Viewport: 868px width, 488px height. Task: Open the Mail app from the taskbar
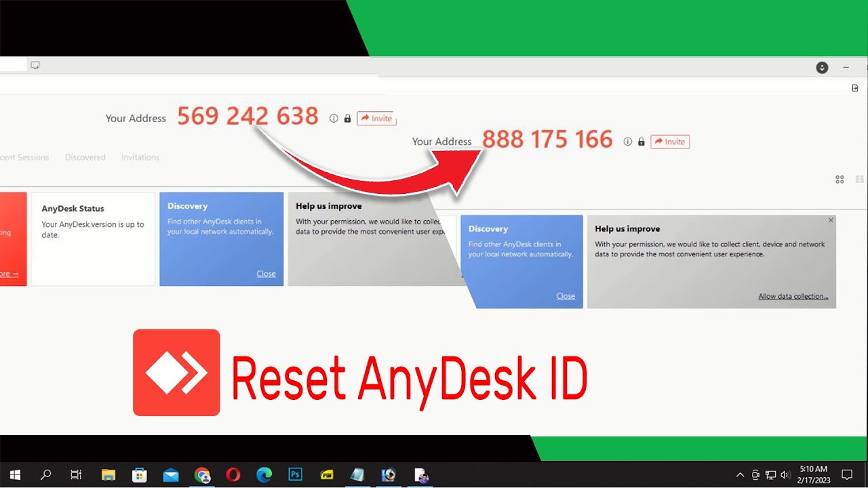coord(171,474)
